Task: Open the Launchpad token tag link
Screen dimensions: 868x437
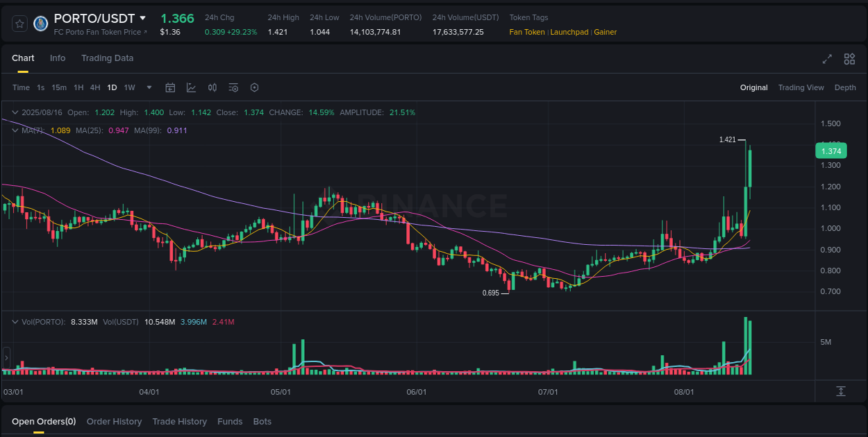Action: tap(569, 32)
